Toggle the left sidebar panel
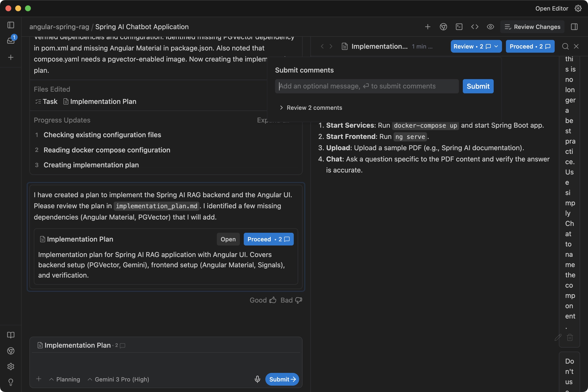The image size is (588, 392). coord(11,25)
